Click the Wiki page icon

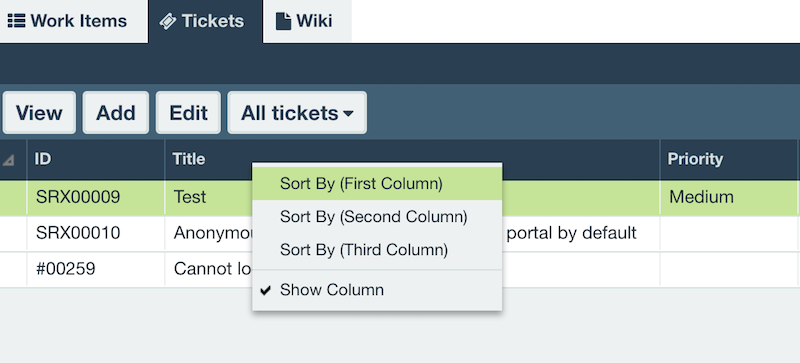[x=284, y=21]
